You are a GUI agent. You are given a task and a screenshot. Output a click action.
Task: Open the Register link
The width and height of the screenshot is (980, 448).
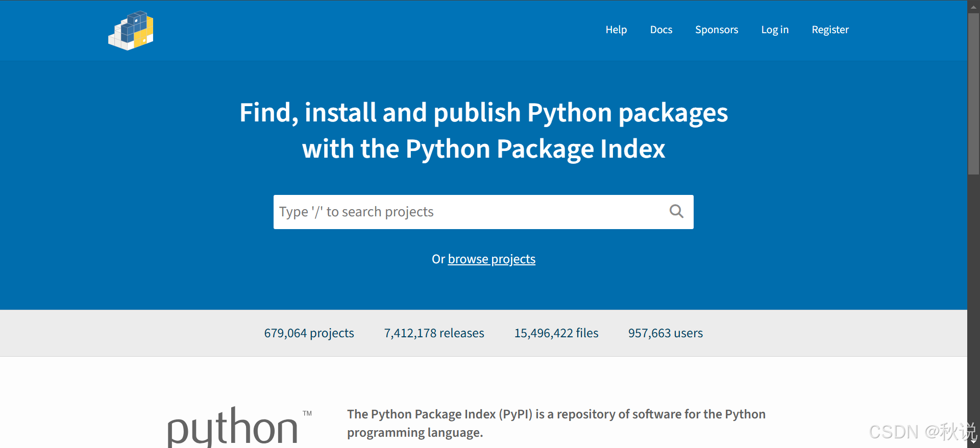pyautogui.click(x=830, y=30)
